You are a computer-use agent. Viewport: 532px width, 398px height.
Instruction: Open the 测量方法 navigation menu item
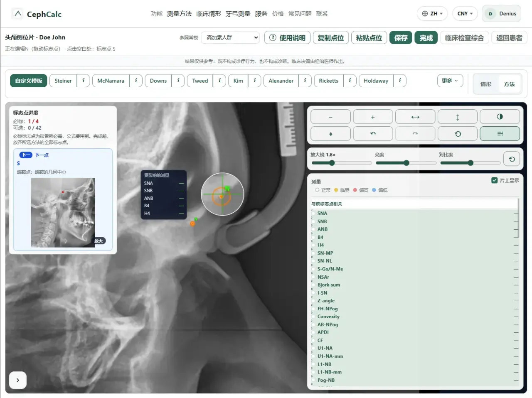coord(179,14)
